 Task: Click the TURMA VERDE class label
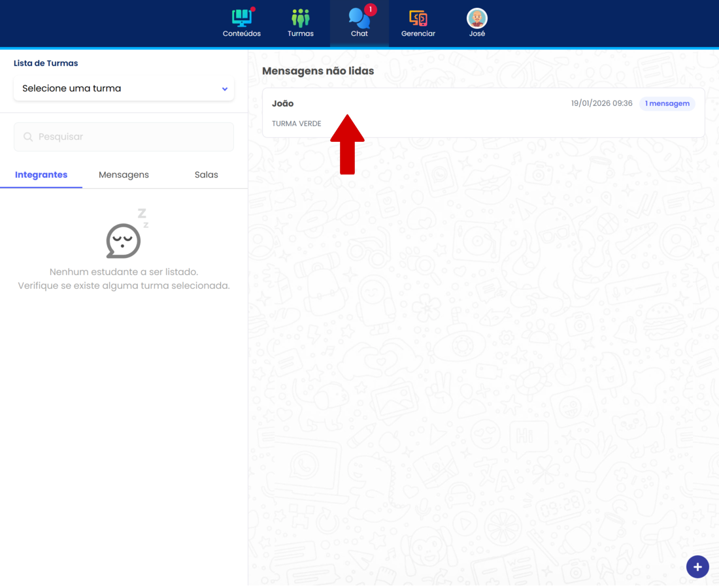coord(297,123)
